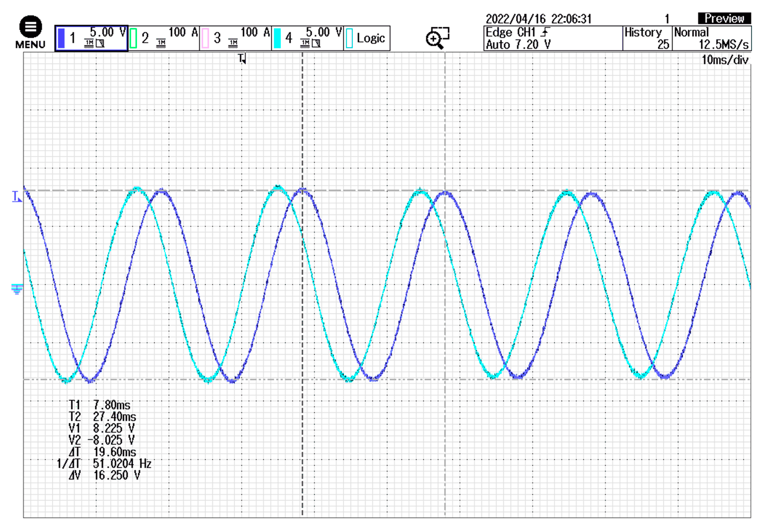Screen dimensions: 763x532
Task: Click the rising edge trigger slope icon
Action: click(545, 32)
